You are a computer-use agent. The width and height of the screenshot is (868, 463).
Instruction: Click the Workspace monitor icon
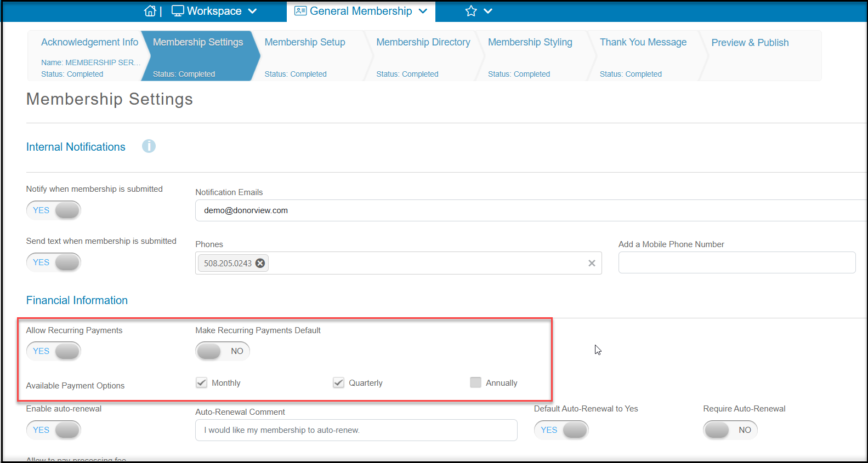click(178, 11)
